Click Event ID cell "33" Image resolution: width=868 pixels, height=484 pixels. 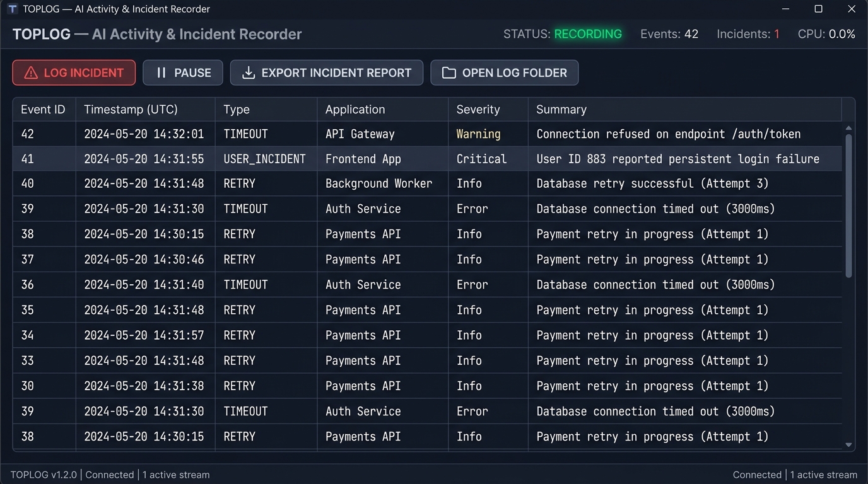[27, 360]
